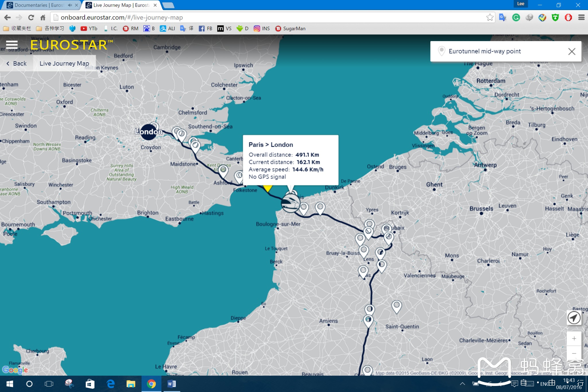Open the Word app on taskbar
The image size is (588, 392).
click(172, 384)
